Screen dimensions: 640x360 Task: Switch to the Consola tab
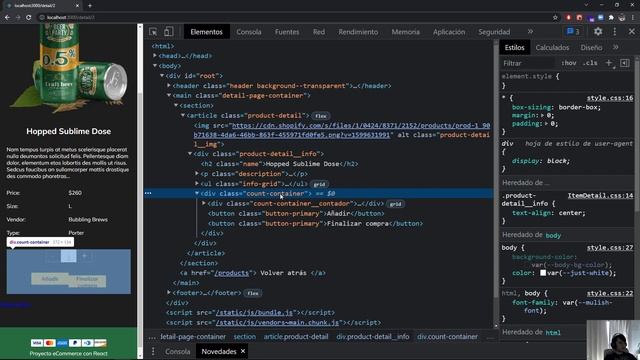(249, 31)
